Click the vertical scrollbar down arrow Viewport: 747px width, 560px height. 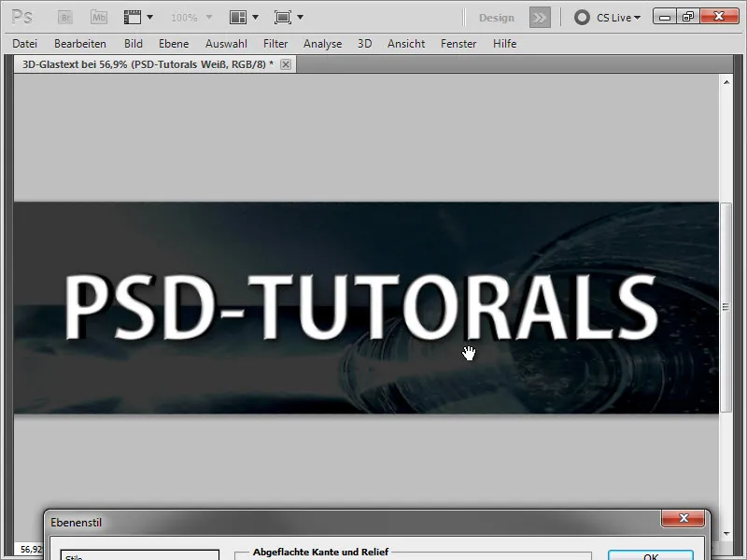726,534
